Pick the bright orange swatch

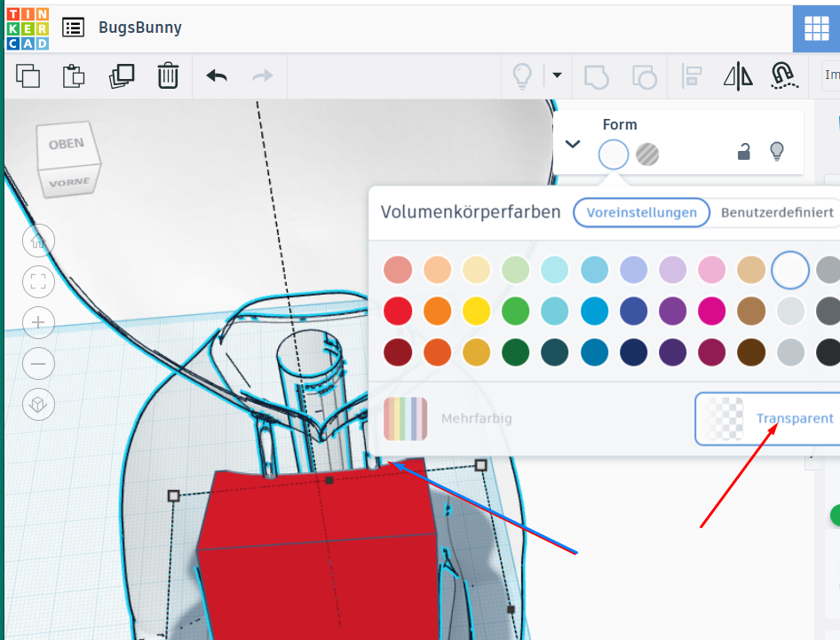[x=437, y=312]
